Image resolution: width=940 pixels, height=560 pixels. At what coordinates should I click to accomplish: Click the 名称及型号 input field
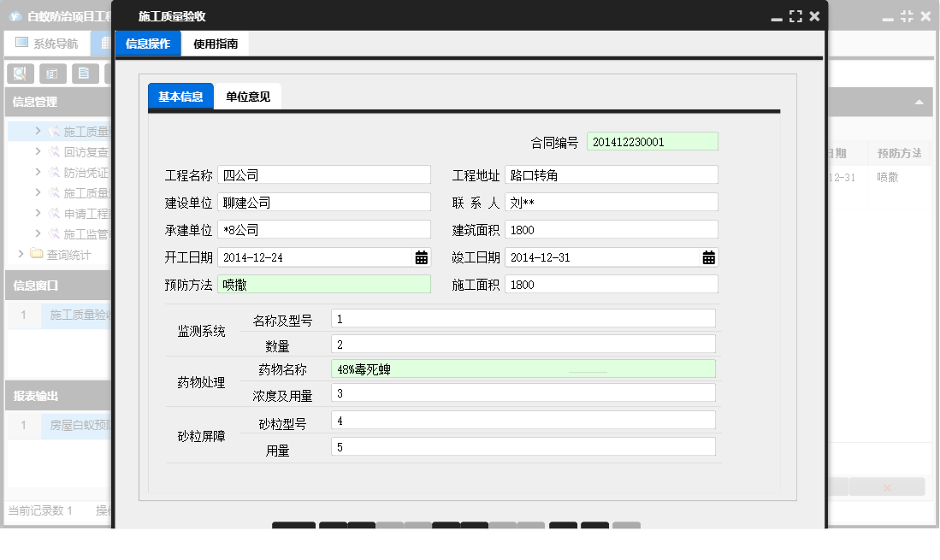pyautogui.click(x=523, y=319)
